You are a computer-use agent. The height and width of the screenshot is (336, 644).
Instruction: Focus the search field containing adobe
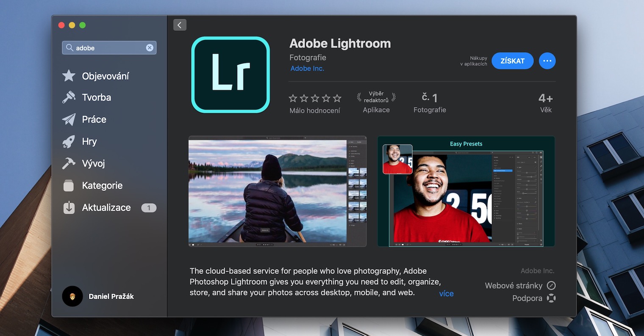(109, 48)
